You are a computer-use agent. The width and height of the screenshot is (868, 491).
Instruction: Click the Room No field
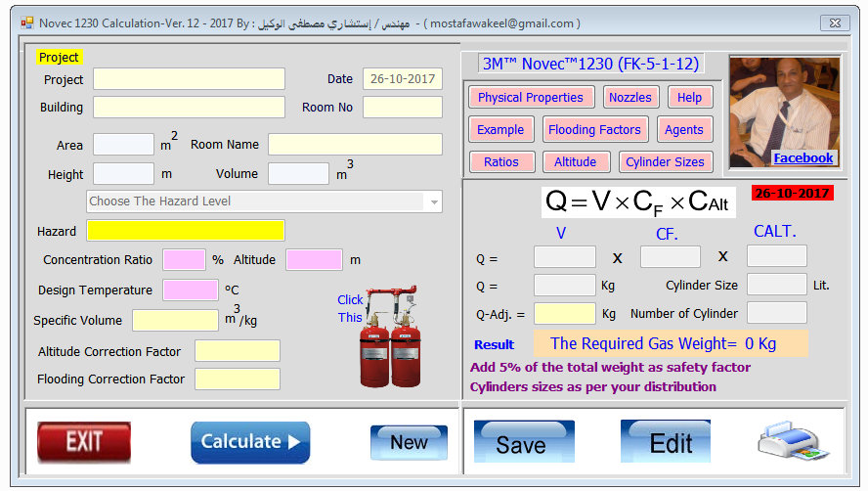coord(403,107)
